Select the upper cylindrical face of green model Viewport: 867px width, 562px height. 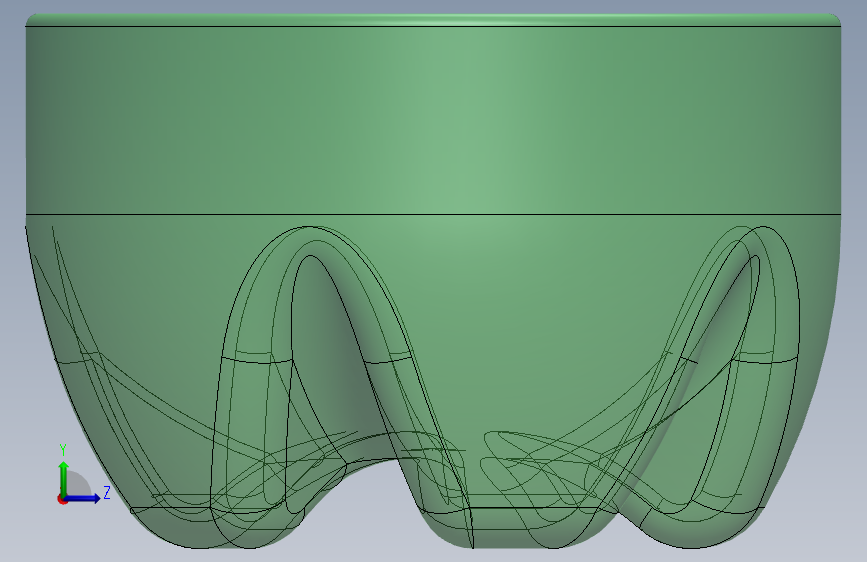(x=433, y=120)
